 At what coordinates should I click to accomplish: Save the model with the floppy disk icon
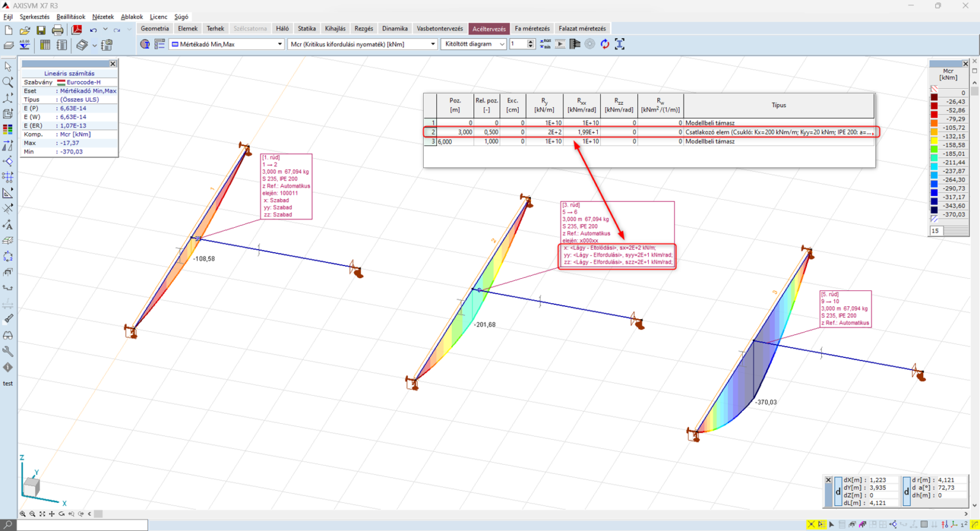41,29
